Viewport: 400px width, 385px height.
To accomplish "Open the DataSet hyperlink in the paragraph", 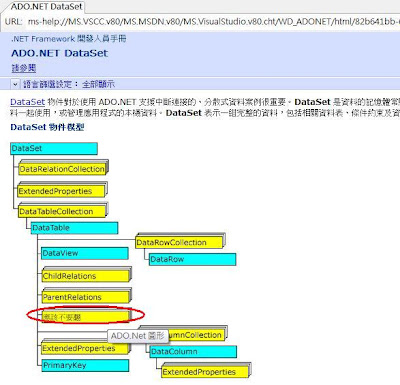I will coord(27,102).
